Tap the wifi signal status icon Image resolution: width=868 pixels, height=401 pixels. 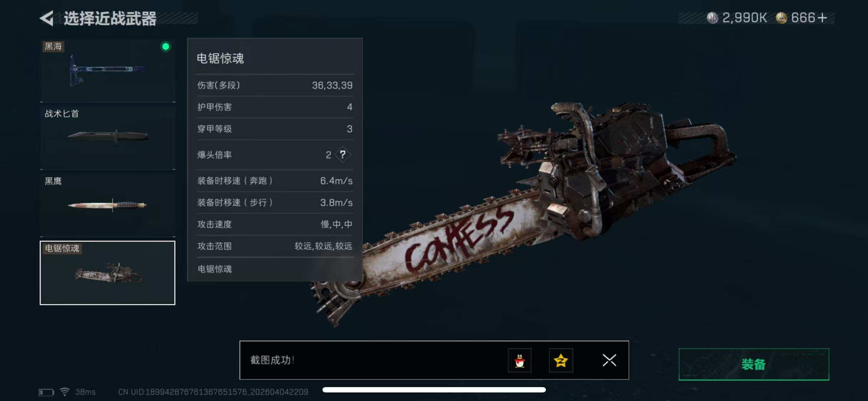coord(64,392)
